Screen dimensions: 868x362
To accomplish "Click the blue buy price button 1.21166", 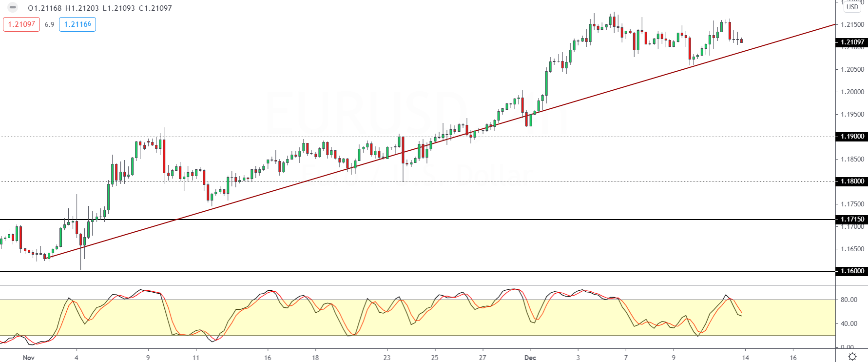I will coord(77,24).
